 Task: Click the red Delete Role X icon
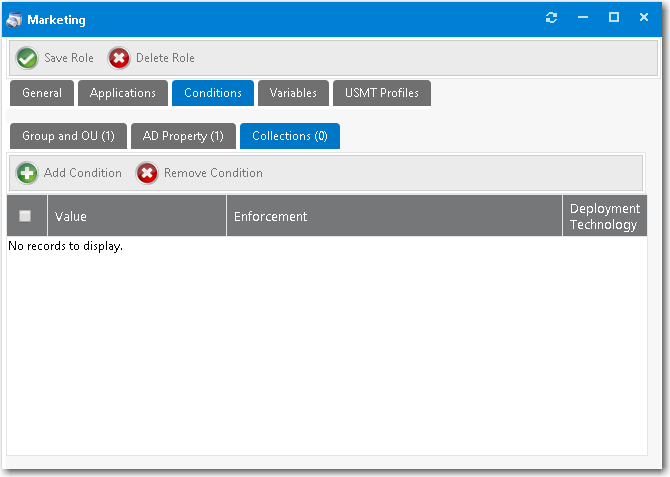pos(119,58)
